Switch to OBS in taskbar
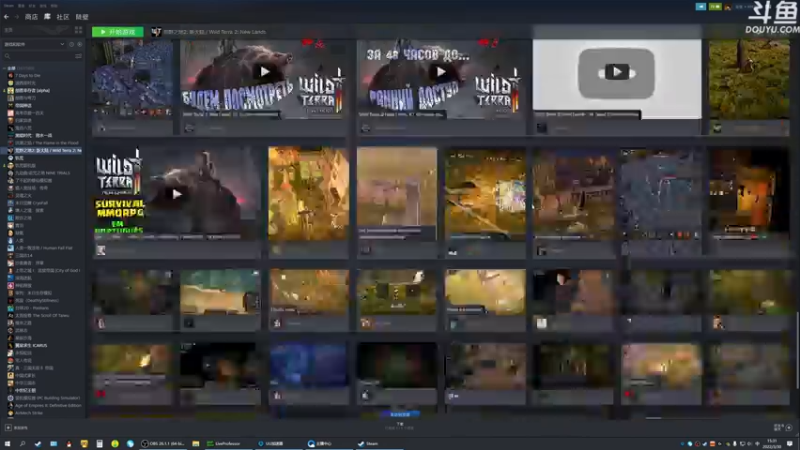The width and height of the screenshot is (800, 450). tap(163, 444)
